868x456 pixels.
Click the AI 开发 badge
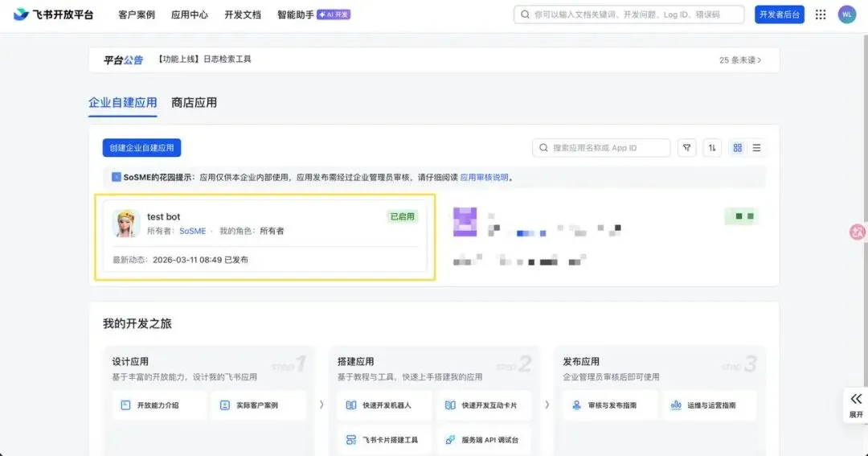click(334, 14)
